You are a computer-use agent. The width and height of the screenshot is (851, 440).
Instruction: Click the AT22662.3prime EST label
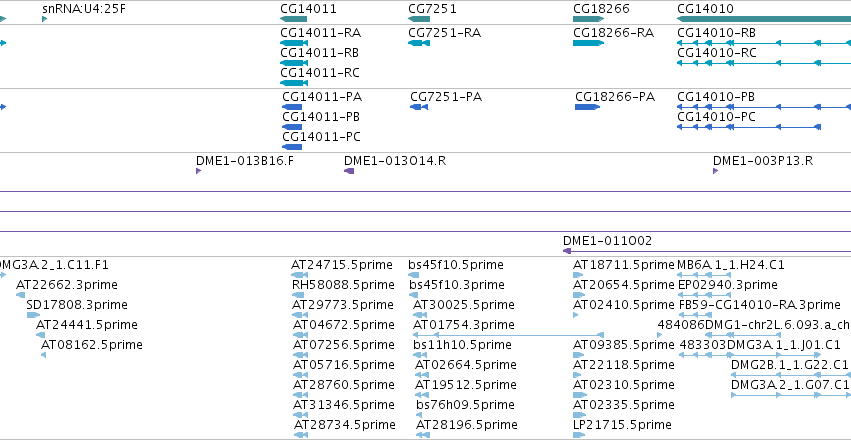67,284
